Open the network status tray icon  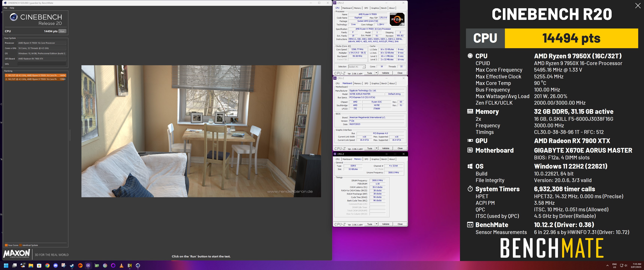[x=622, y=265]
